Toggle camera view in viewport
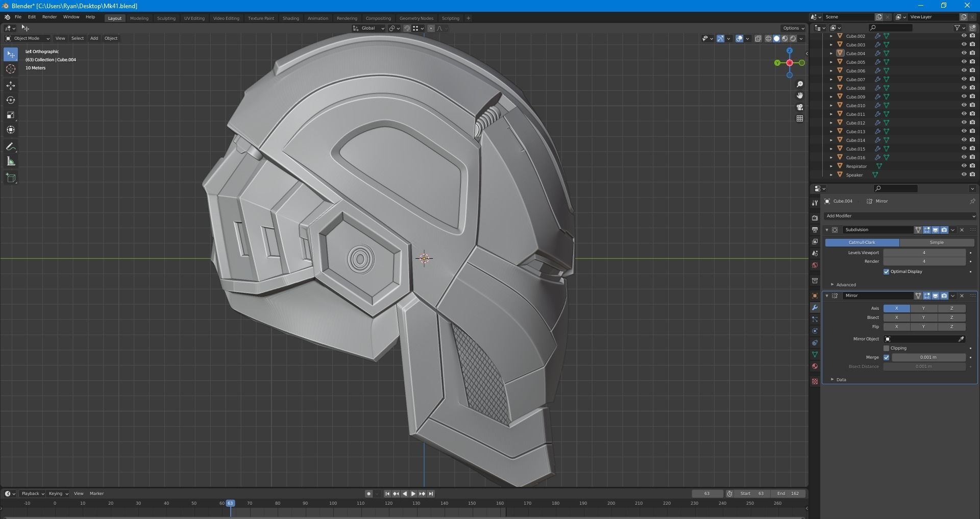 (x=800, y=107)
